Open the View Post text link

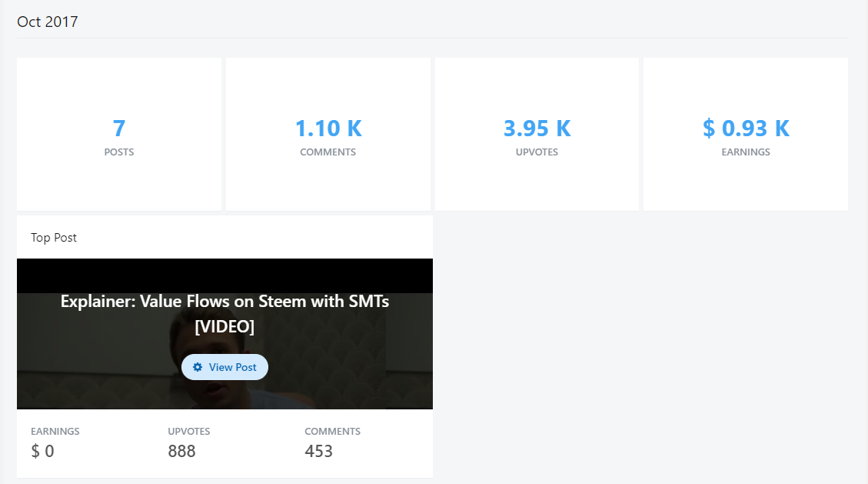point(232,367)
